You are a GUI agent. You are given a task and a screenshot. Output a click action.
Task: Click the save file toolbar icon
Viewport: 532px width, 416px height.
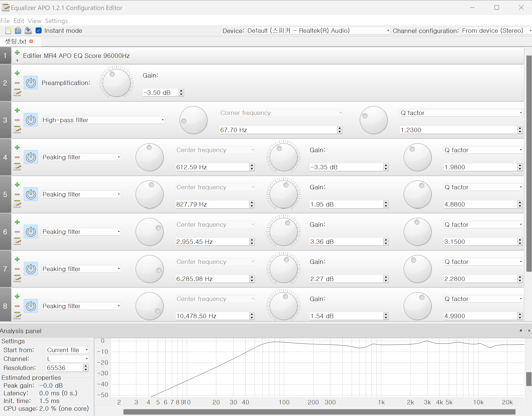[28, 31]
